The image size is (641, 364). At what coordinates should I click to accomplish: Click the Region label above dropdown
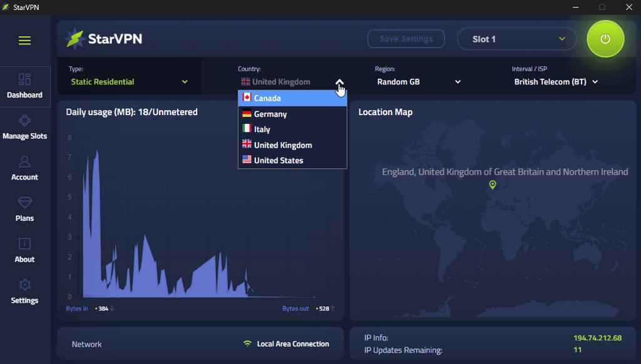point(385,69)
